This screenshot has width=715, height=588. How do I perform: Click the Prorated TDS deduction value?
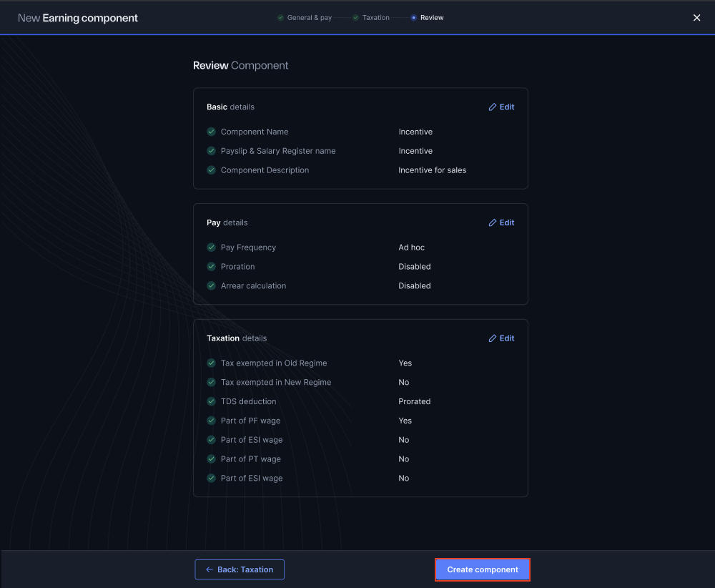[414, 401]
